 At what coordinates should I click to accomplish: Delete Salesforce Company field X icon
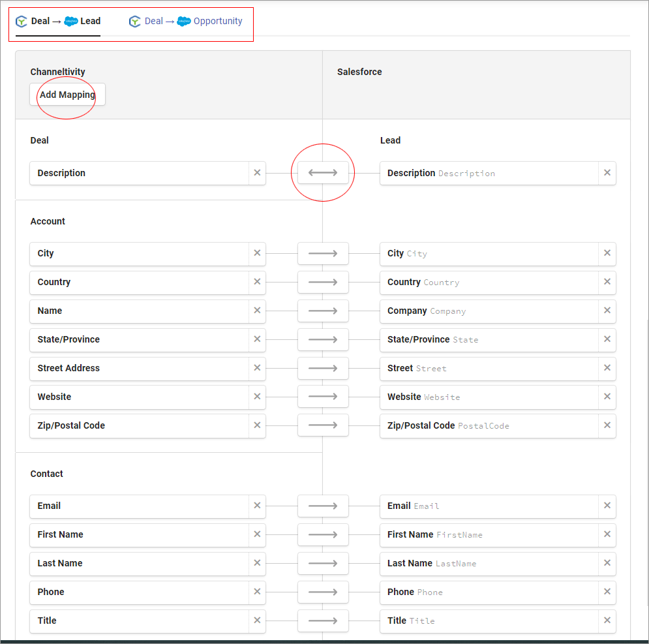click(607, 310)
